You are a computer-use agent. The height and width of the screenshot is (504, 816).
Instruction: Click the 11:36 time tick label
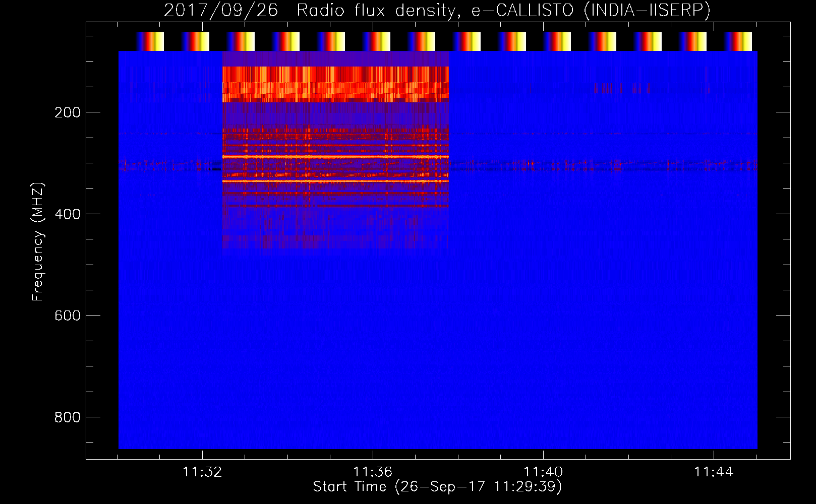373,472
